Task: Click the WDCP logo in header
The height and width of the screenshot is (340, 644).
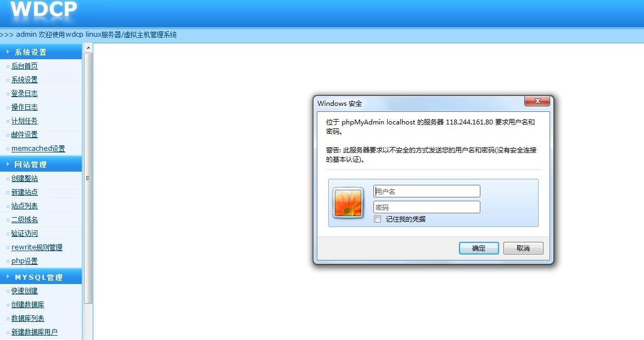Action: click(43, 10)
